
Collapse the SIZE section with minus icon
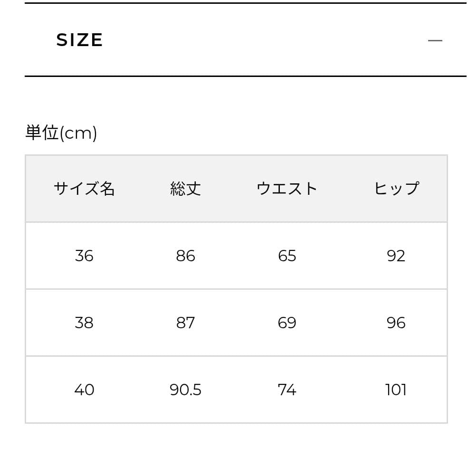(x=435, y=40)
